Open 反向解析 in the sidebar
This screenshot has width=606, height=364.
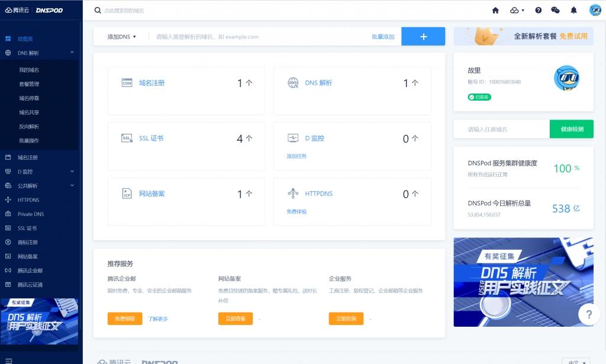29,126
